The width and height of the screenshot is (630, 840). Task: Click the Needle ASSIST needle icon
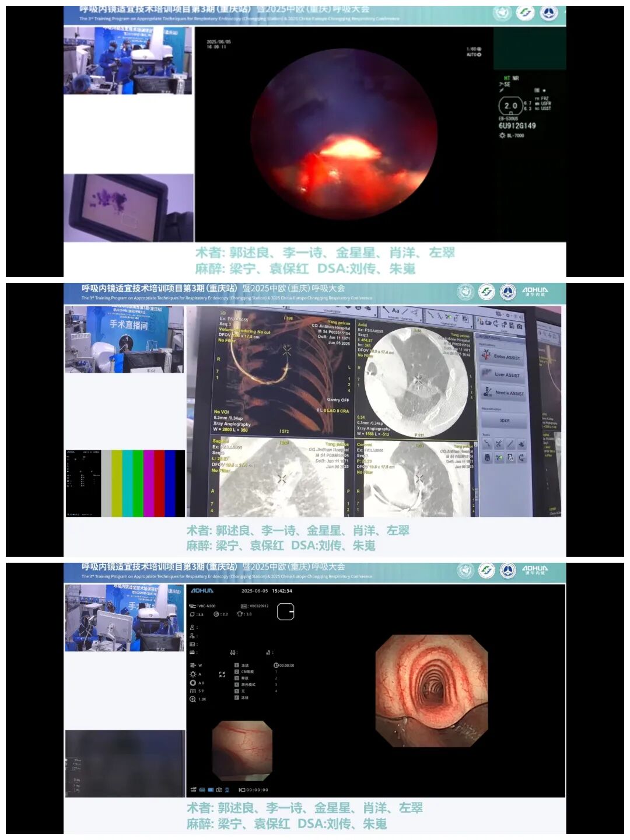click(487, 392)
